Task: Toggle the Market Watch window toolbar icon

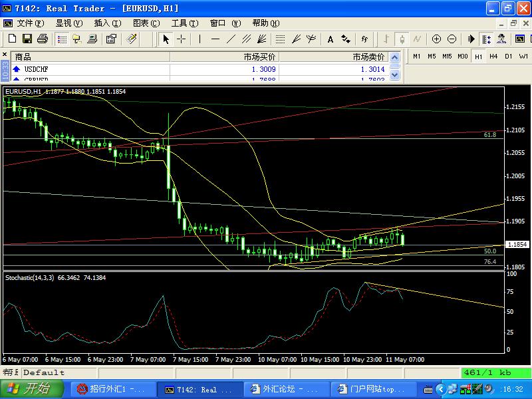Action: pos(62,39)
